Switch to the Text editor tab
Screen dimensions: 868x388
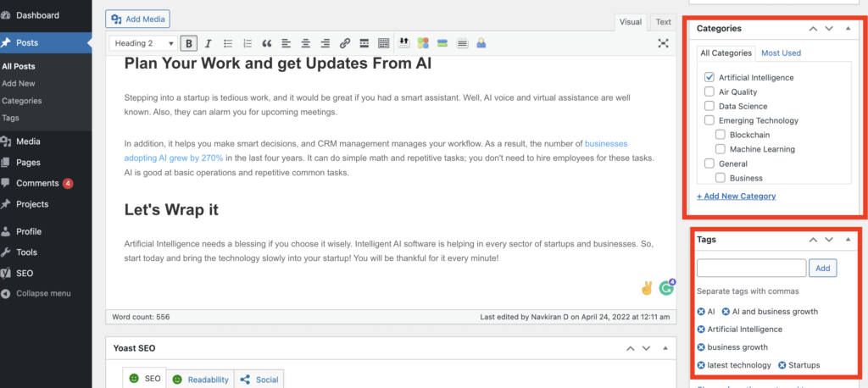[663, 22]
